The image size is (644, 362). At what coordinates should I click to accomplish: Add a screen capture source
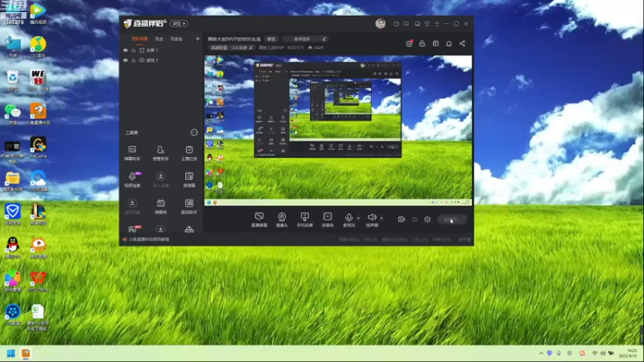click(259, 219)
